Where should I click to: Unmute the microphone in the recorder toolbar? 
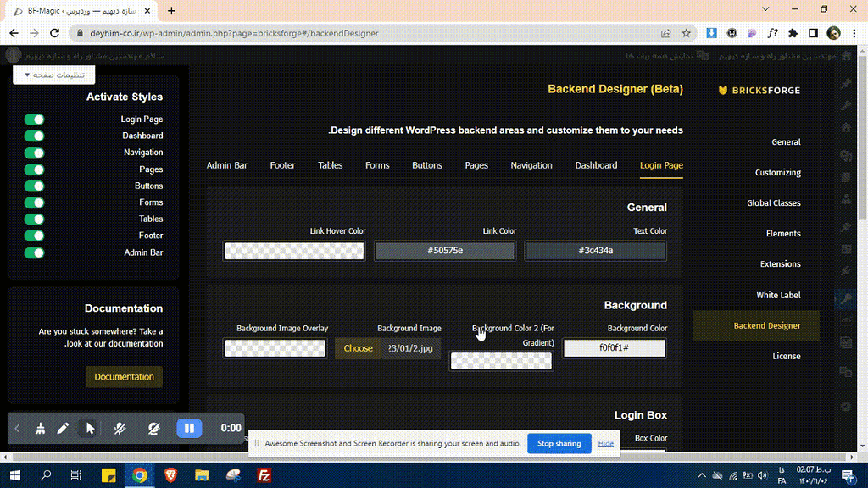click(x=120, y=428)
